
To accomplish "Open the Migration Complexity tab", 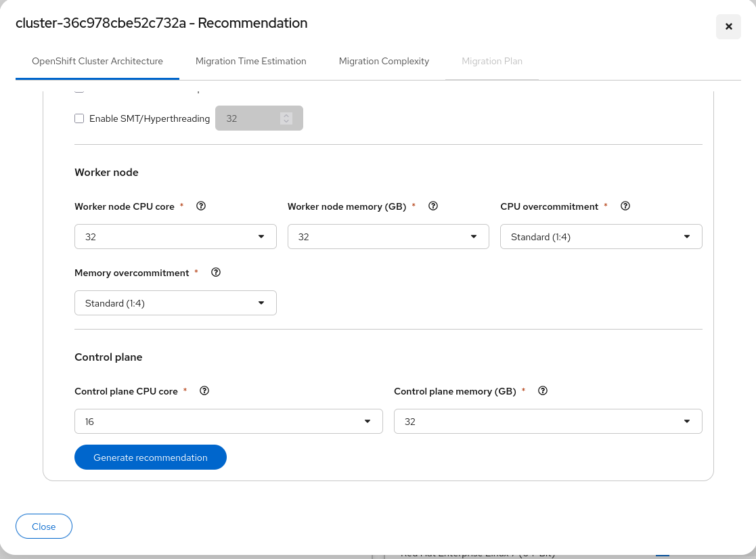I will 384,61.
